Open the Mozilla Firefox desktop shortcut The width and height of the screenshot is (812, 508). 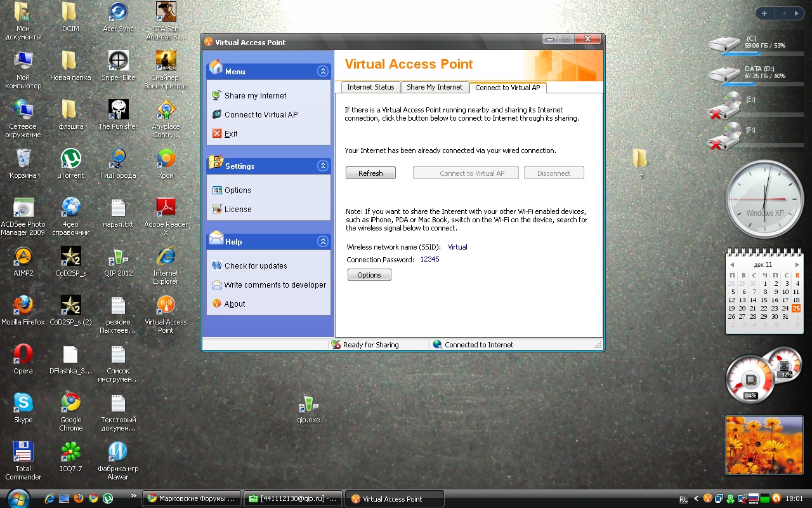[x=23, y=305]
